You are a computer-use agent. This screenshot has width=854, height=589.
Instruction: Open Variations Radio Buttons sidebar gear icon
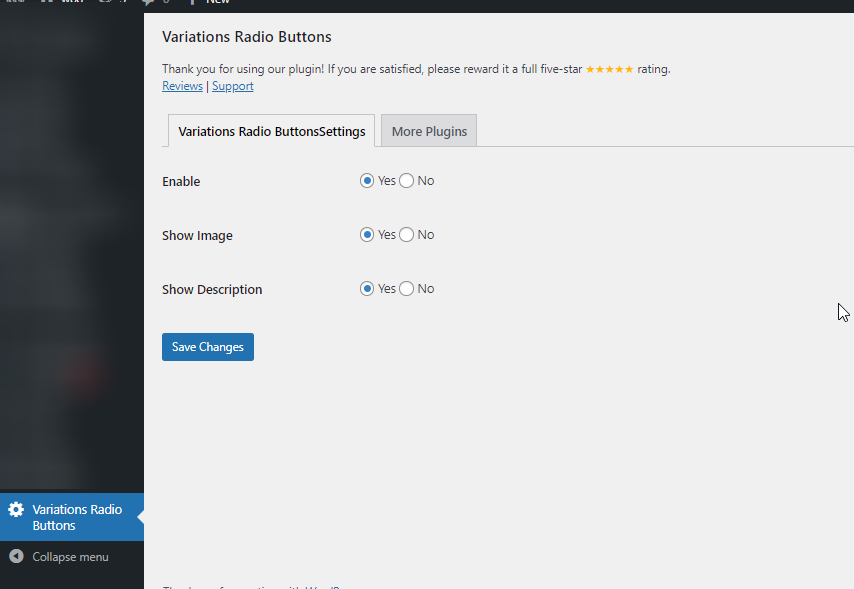point(16,509)
